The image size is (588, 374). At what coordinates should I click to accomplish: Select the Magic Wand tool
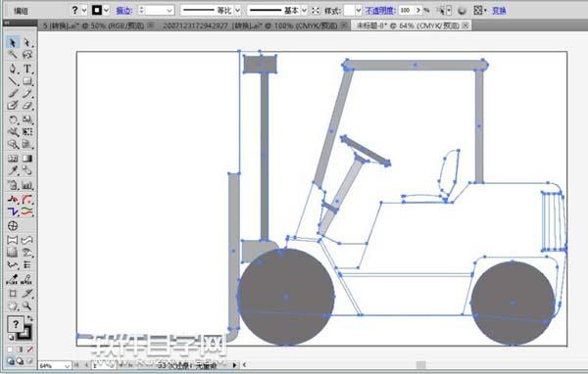[x=13, y=55]
